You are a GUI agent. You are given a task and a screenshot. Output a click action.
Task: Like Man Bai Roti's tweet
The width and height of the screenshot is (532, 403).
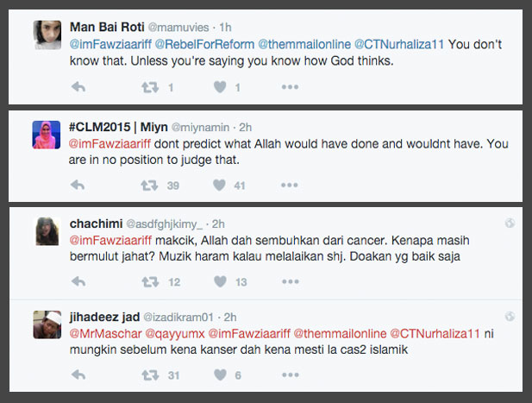click(x=220, y=87)
